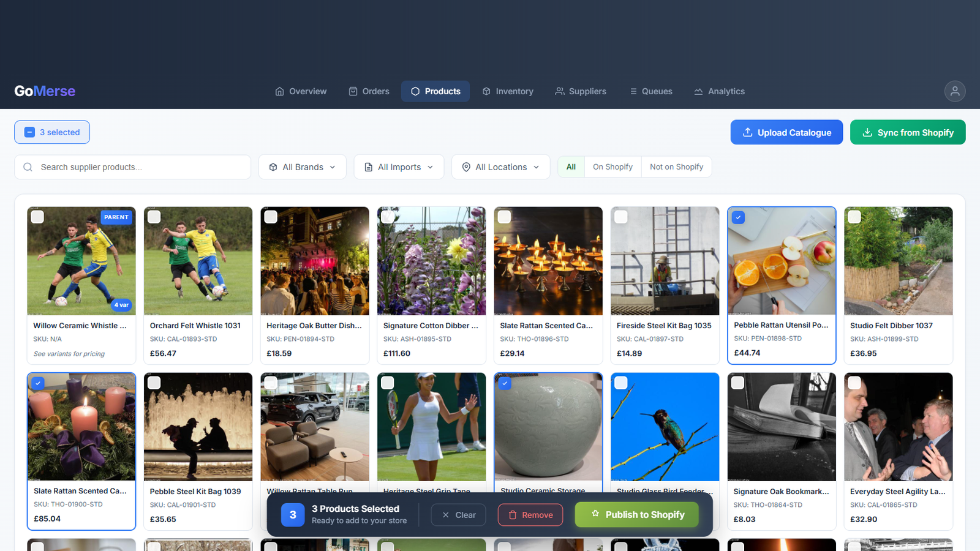This screenshot has height=551, width=980.
Task: Uncheck the Studio Ceramic Storage checkbox
Action: (x=505, y=383)
